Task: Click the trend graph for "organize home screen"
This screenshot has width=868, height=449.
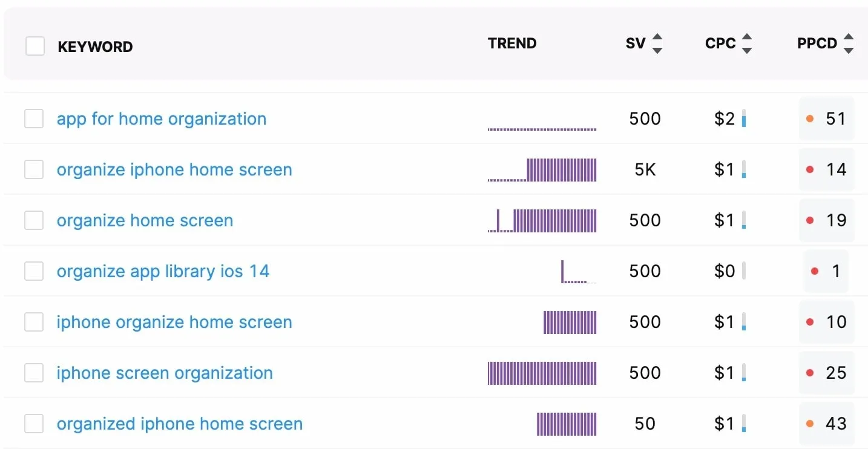Action: (542, 220)
